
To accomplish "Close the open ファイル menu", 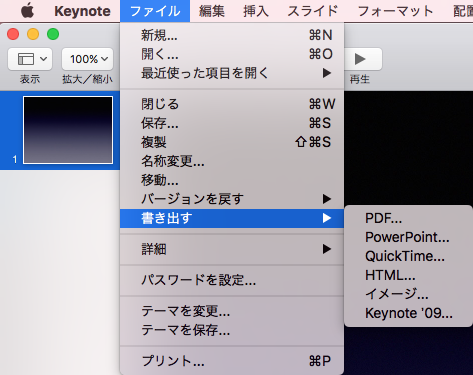I will click(x=155, y=11).
